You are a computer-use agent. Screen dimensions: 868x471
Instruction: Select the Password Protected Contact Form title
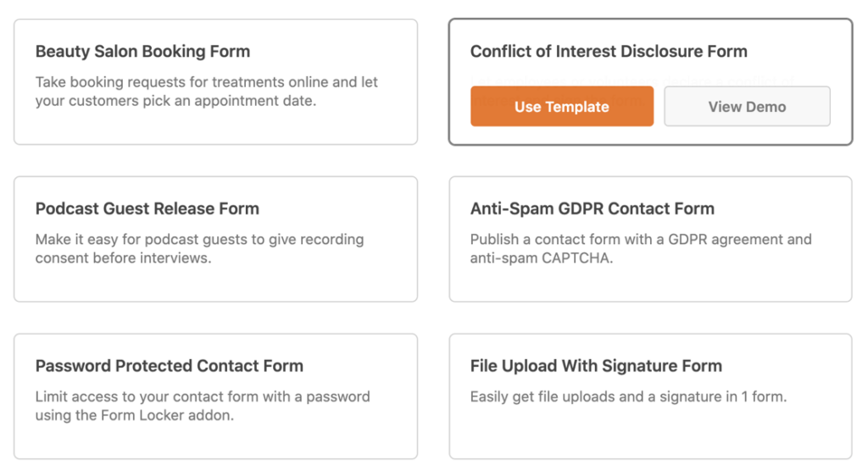point(170,367)
